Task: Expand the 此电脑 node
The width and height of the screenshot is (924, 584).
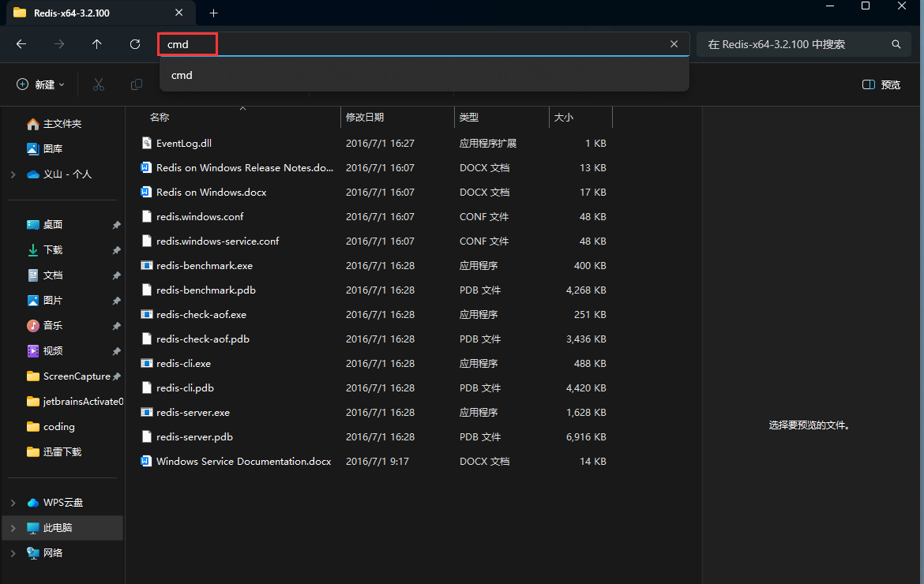Action: click(x=13, y=528)
